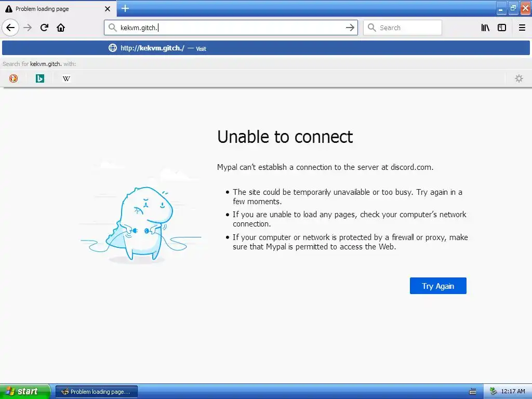Image resolution: width=532 pixels, height=399 pixels.
Task: Search with the Wikipedia engine icon
Action: click(x=66, y=78)
